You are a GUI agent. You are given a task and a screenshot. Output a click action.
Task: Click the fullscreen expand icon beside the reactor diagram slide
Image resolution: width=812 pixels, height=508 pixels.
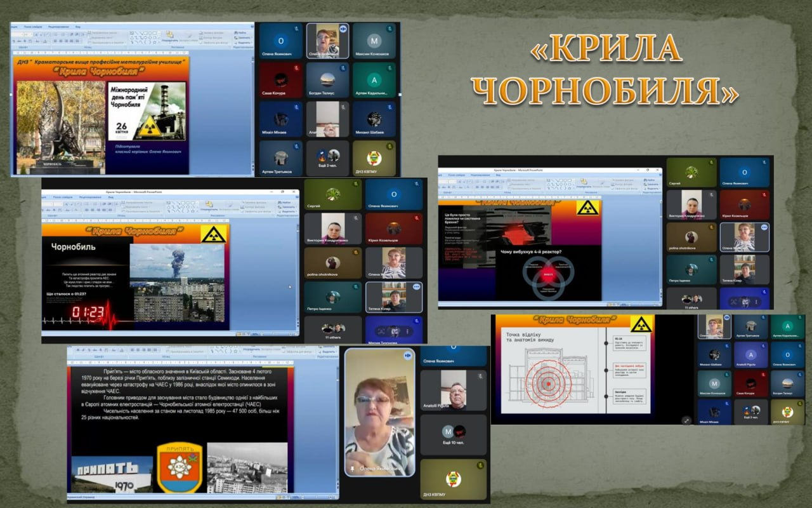[686, 420]
